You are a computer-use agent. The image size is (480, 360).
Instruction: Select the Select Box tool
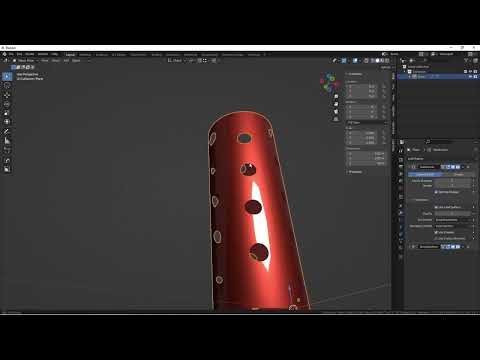[x=7, y=76]
